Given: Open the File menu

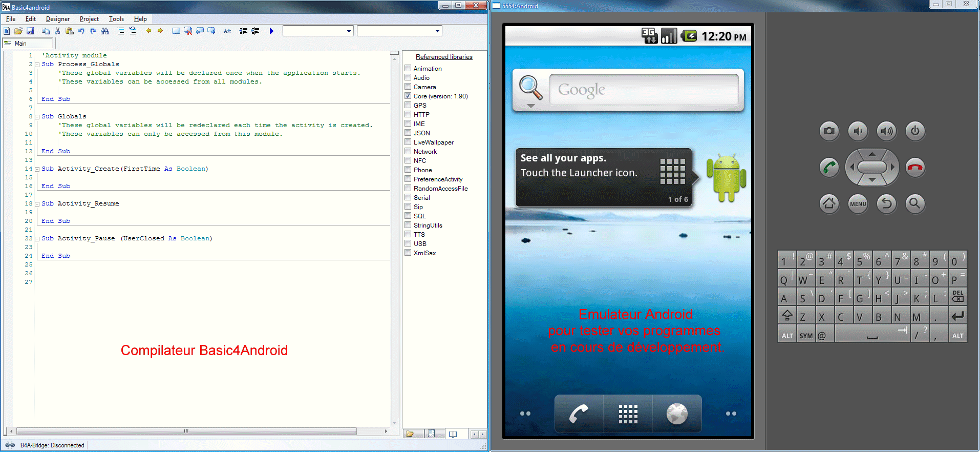Looking at the screenshot, I should pos(11,19).
